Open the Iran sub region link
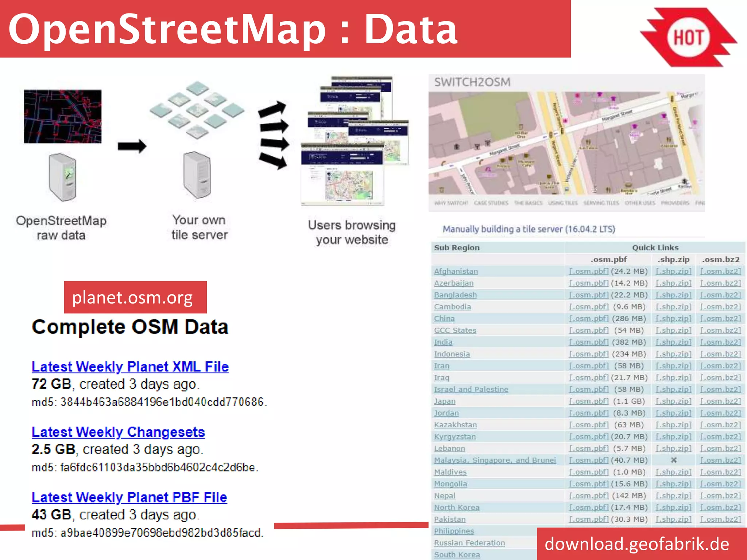 [x=441, y=366]
